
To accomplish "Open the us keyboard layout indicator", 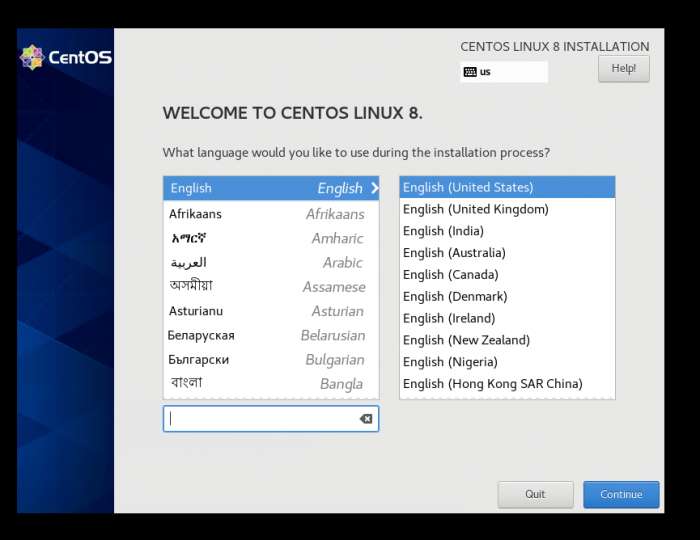I will (503, 72).
